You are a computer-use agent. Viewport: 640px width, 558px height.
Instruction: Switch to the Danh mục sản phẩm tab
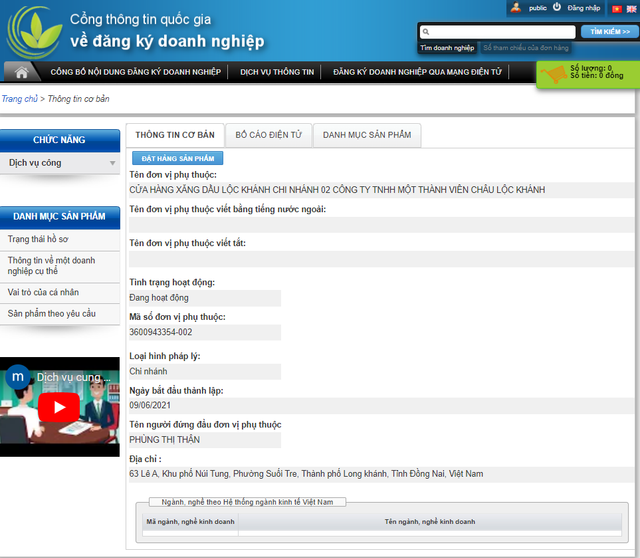366,134
